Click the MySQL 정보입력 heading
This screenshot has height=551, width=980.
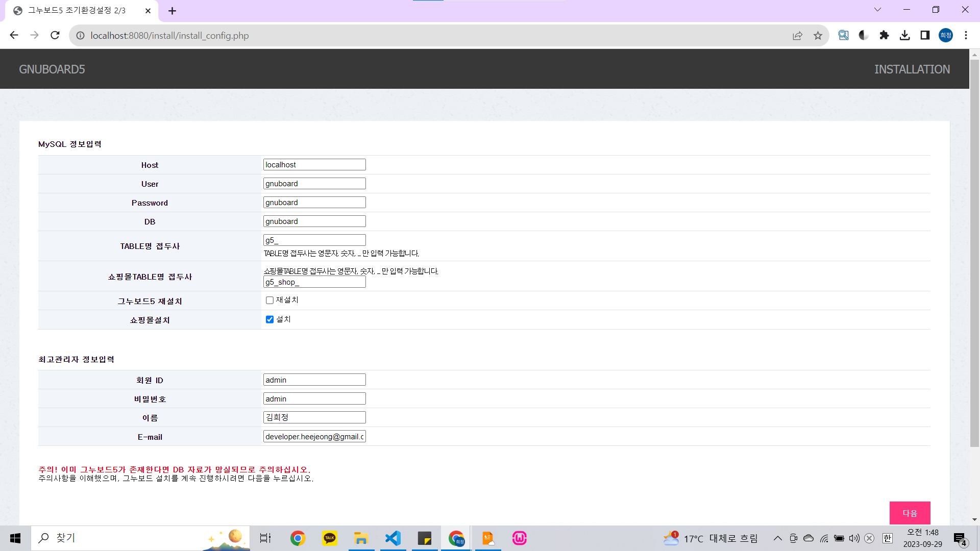coord(70,144)
